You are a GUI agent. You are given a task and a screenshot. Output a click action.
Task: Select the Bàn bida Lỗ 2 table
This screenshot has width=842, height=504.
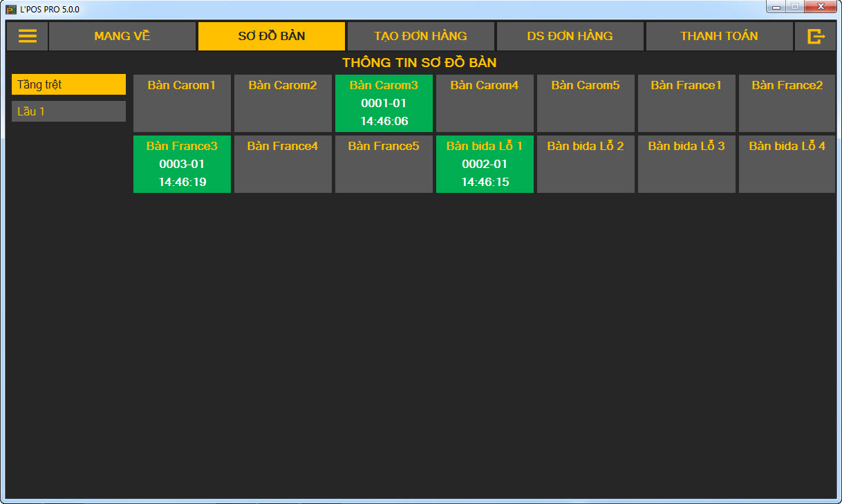click(586, 165)
